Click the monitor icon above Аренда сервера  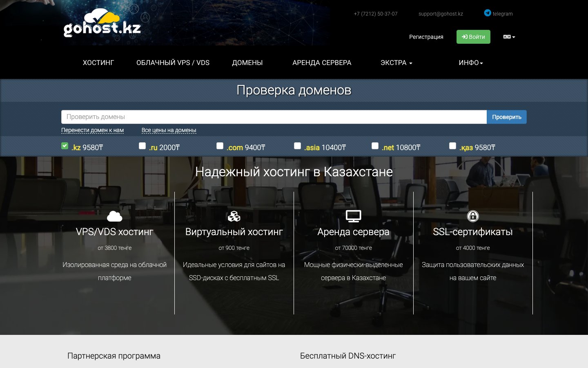click(x=353, y=216)
